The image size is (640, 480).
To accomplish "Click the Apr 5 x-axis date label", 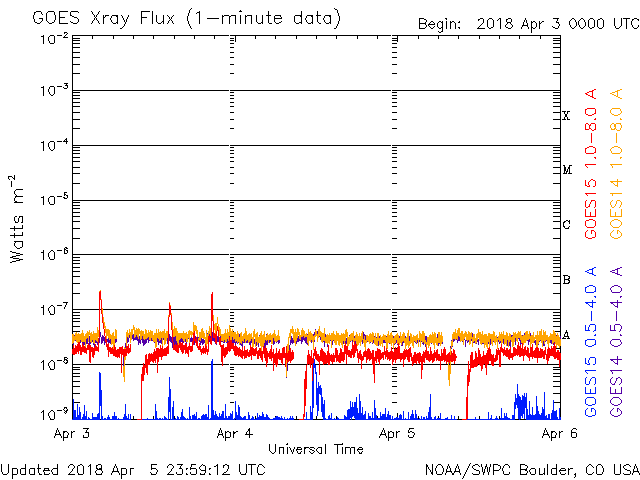I will tap(397, 434).
